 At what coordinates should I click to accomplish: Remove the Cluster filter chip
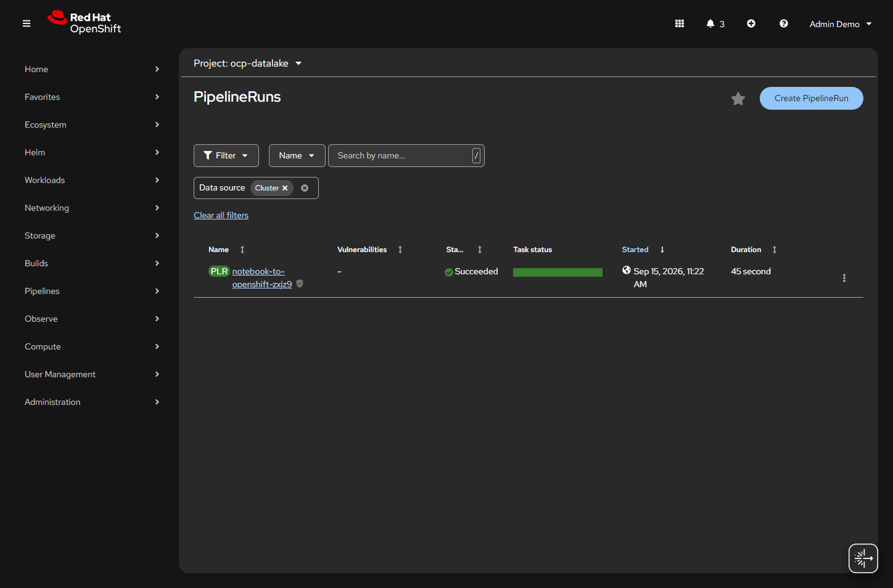point(285,188)
